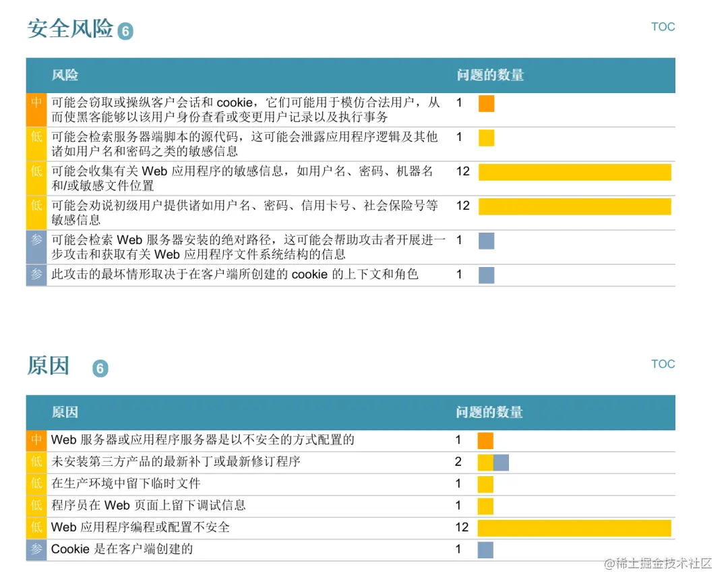Click the TOC link beside 安全风险
The image size is (728, 586).
point(663,27)
